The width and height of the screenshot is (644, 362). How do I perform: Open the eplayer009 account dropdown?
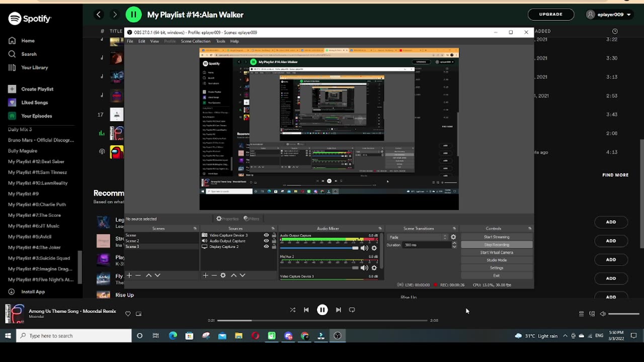tap(609, 15)
